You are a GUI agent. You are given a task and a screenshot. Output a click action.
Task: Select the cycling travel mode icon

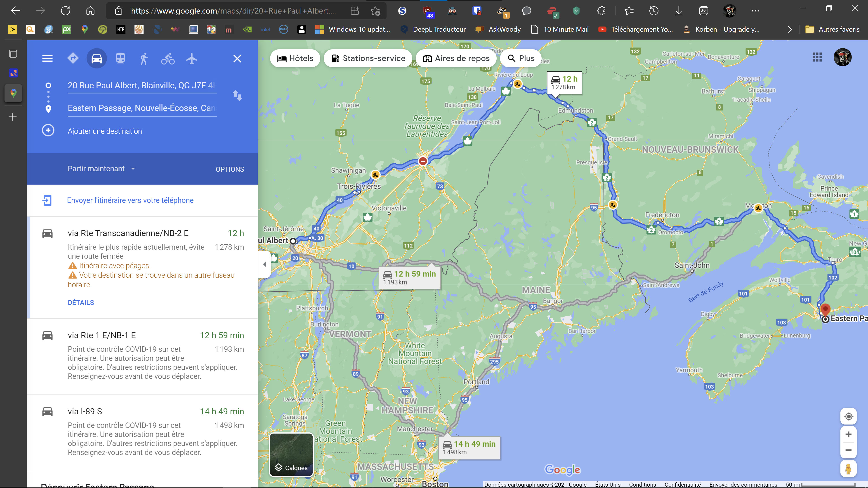tap(168, 59)
